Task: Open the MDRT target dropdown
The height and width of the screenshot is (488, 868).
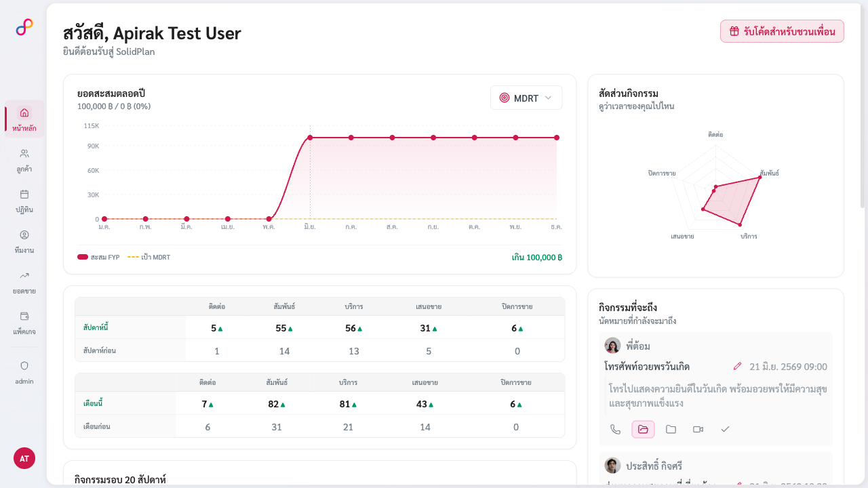Action: [526, 98]
